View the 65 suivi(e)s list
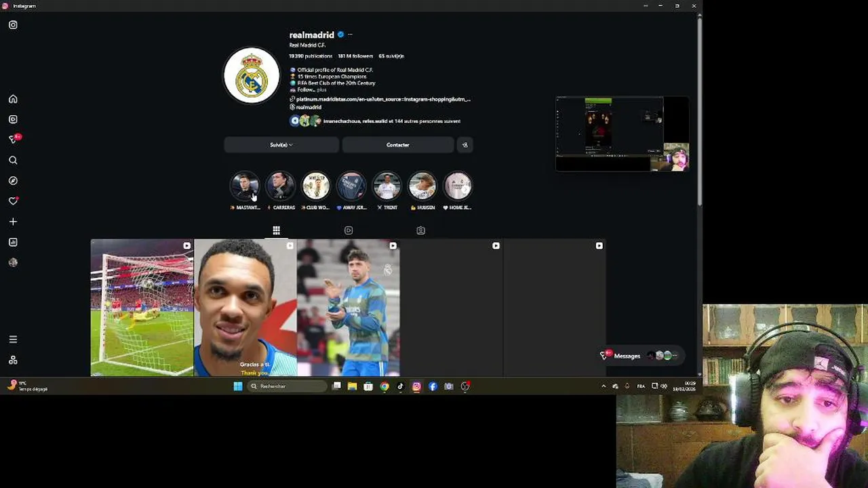The image size is (868, 488). 391,56
